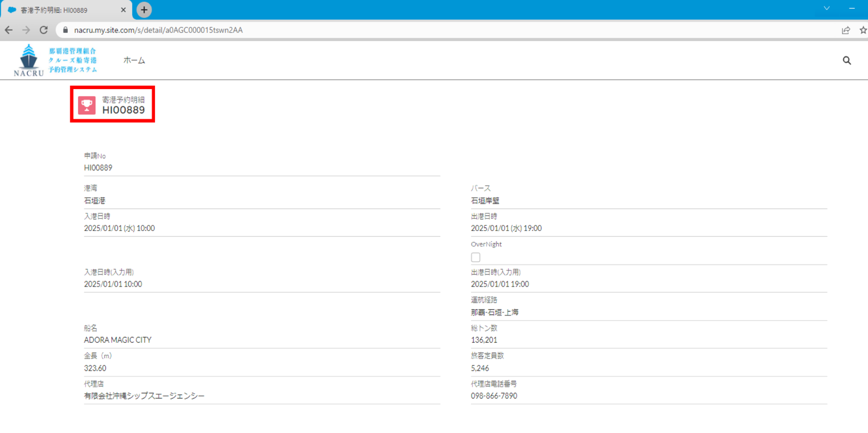
Task: Click the 旅客定員数 value 5,246
Action: pyautogui.click(x=480, y=368)
